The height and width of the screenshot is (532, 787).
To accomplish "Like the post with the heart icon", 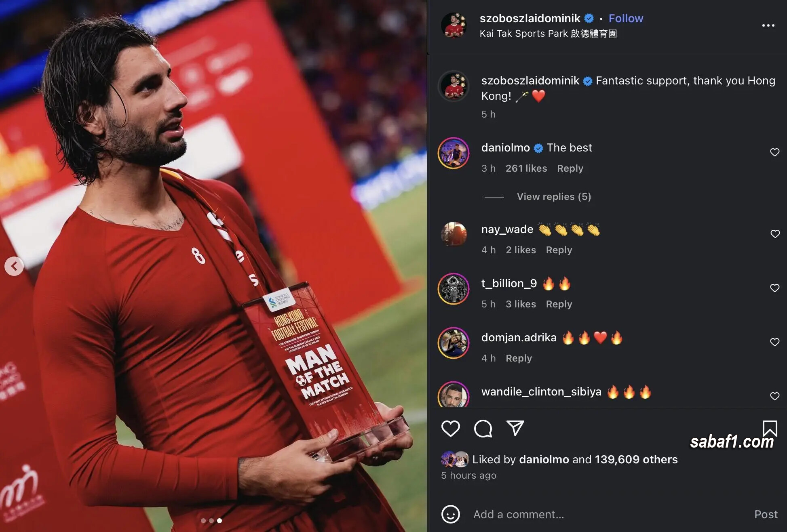I will coord(450,428).
